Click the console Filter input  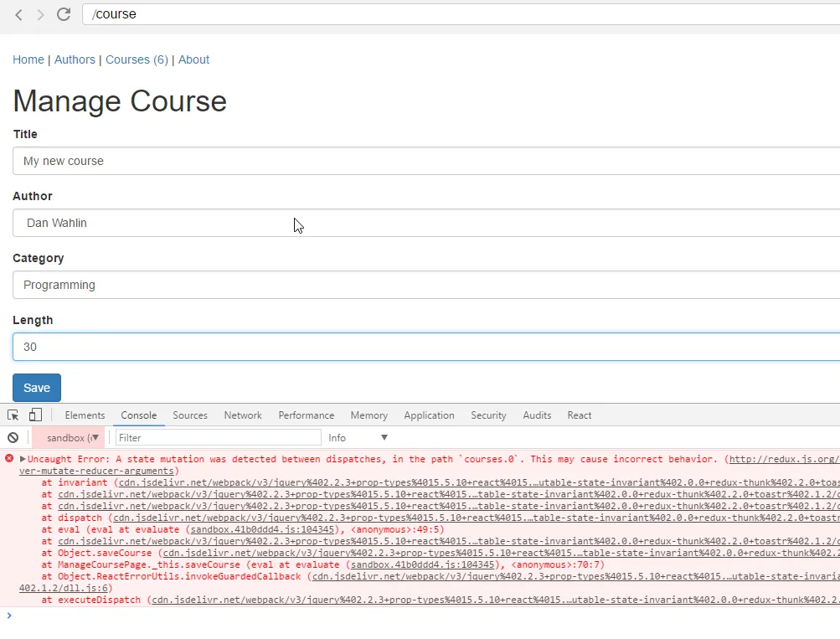(218, 438)
